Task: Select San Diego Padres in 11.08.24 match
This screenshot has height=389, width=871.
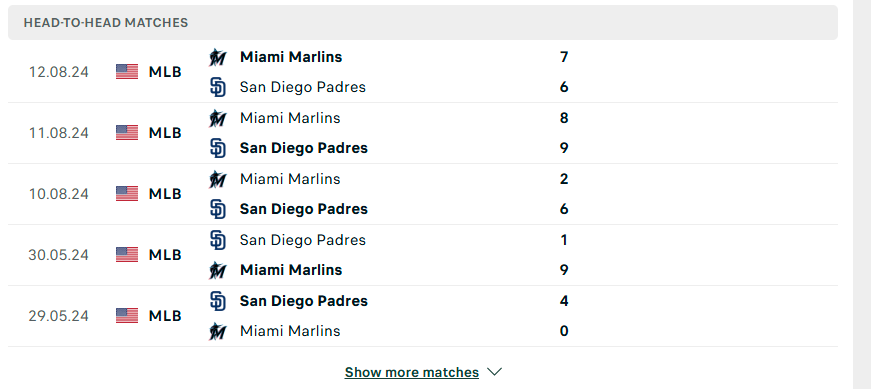Action: (304, 148)
